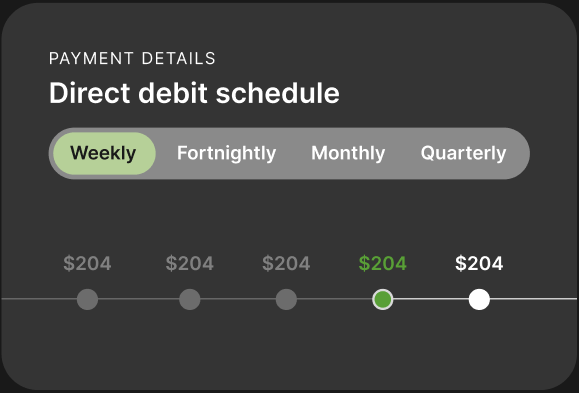Image resolution: width=579 pixels, height=393 pixels.
Task: Click the first gray timeline dot
Action: click(88, 299)
